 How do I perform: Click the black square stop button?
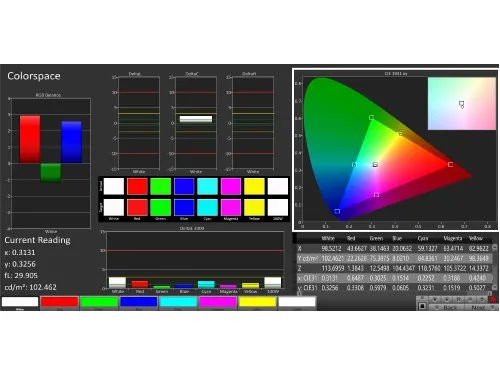pos(422,306)
